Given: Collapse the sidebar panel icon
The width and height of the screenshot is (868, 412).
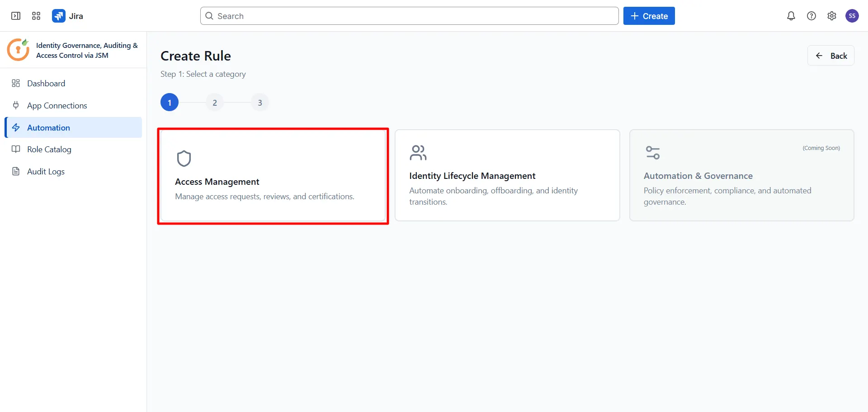Looking at the screenshot, I should pos(16,16).
